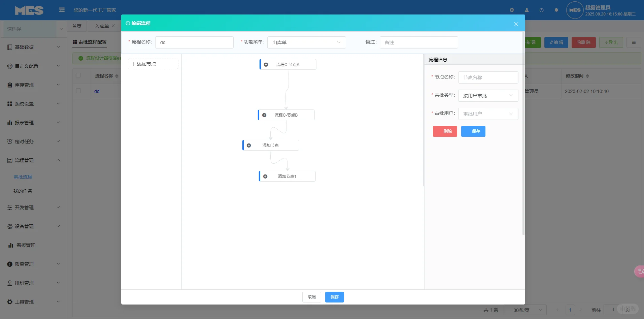Open the 请选择 dropdown above the sidebar

pyautogui.click(x=34, y=29)
